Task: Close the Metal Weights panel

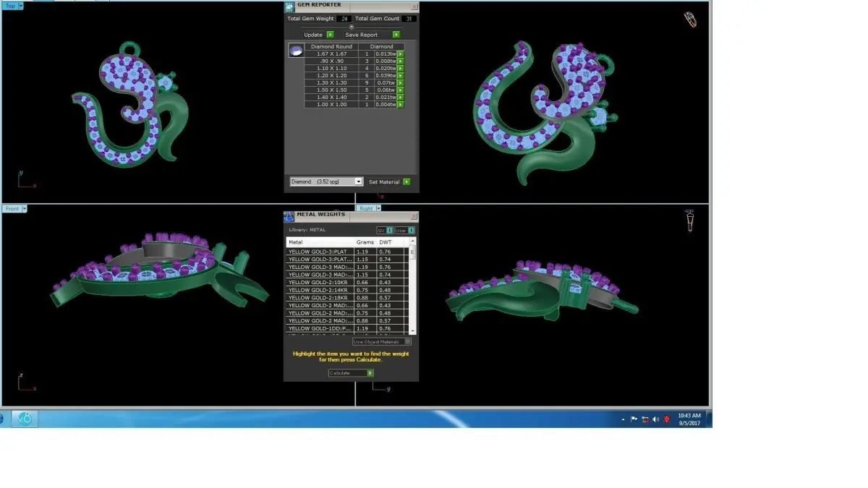Action: [x=414, y=216]
